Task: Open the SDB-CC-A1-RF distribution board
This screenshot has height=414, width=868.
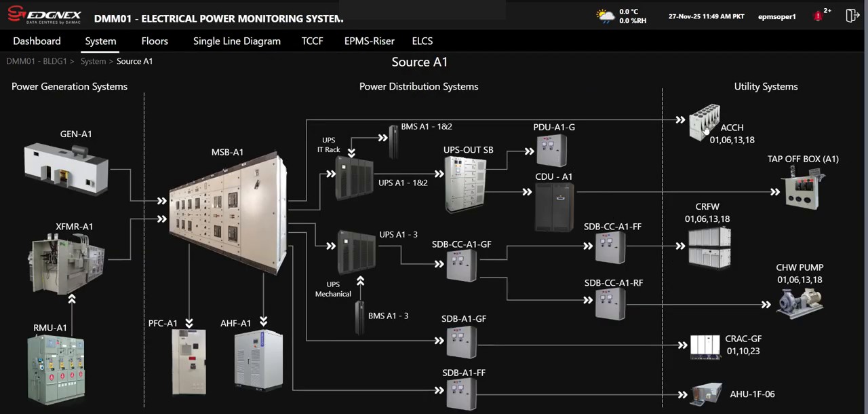Action: point(610,304)
